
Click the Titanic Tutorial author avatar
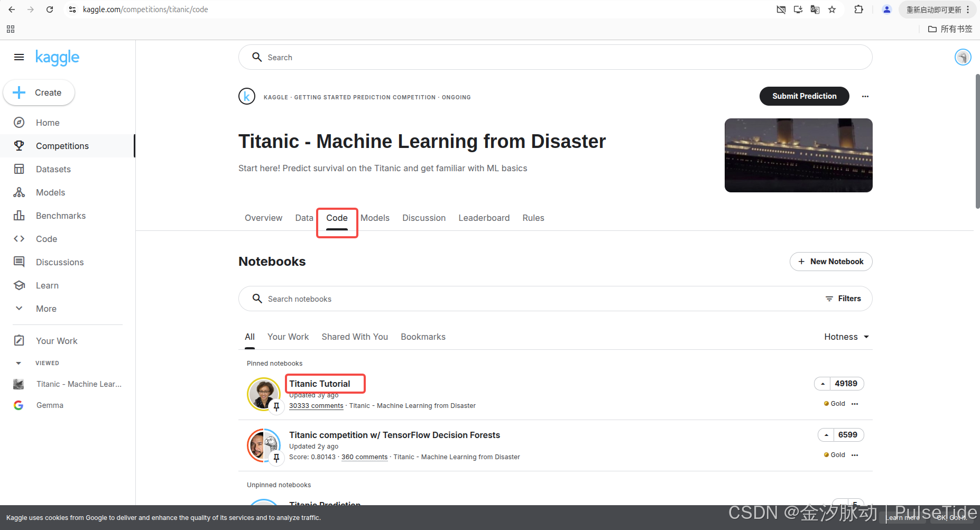tap(263, 394)
